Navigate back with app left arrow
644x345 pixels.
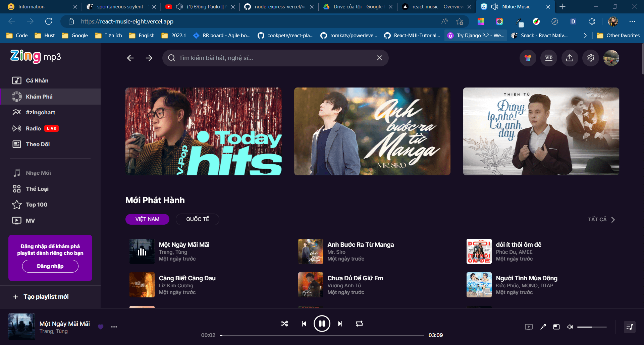coord(130,58)
